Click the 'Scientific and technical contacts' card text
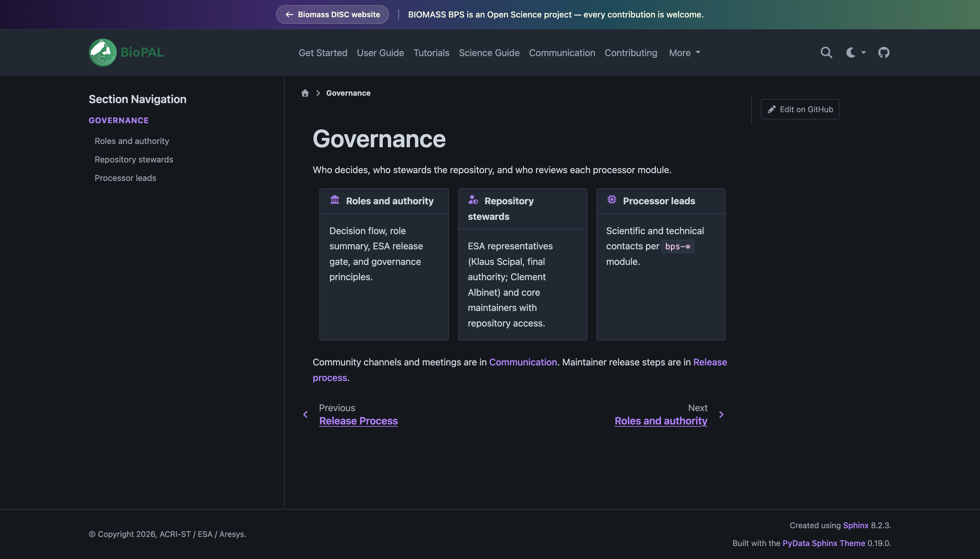 click(655, 246)
